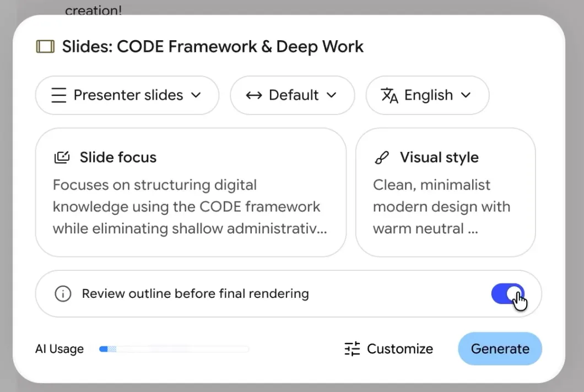The image size is (584, 392).
Task: Click the AI Usage progress bar
Action: [x=174, y=349]
